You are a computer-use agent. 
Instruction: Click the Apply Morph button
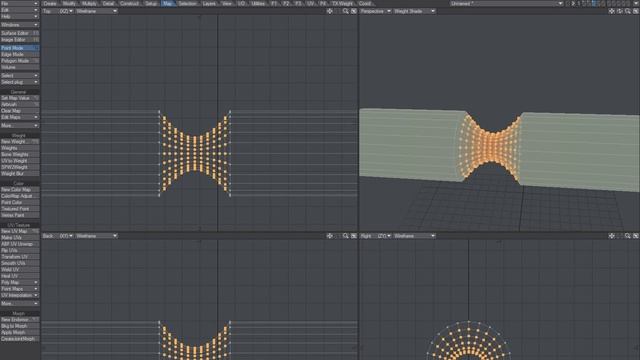pos(20,332)
